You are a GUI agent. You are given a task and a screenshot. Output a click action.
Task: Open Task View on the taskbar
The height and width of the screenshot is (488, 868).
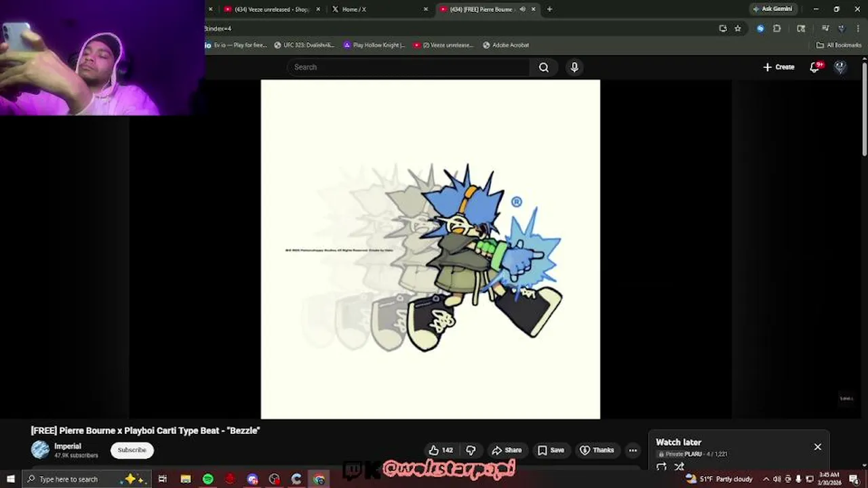tap(163, 479)
